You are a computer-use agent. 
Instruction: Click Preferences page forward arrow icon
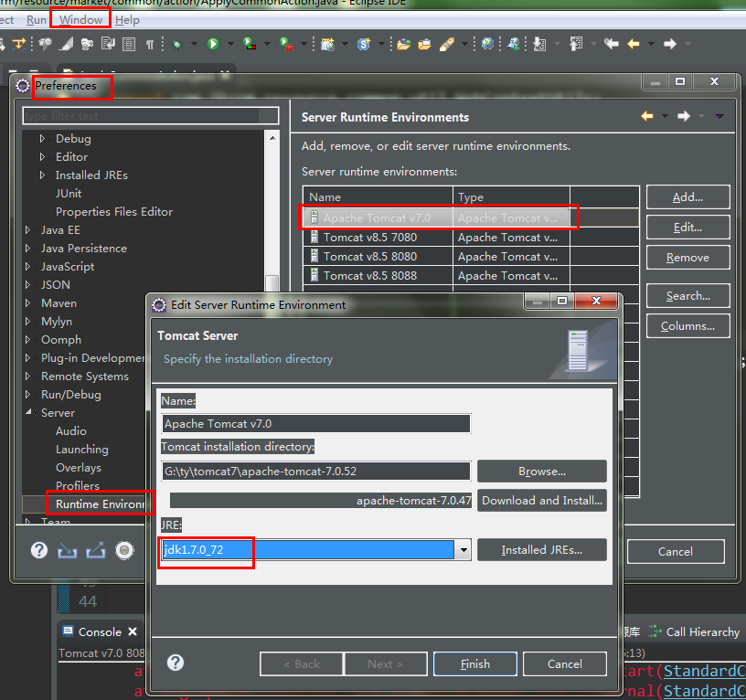point(684,116)
